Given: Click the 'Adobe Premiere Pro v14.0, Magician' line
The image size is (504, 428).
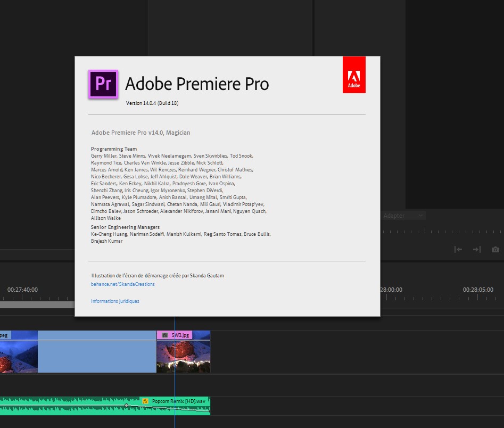Looking at the screenshot, I should click(x=141, y=133).
